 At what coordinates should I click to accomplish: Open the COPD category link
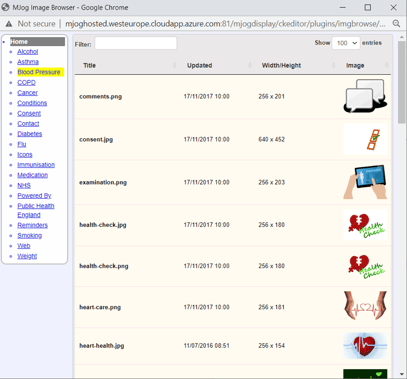click(x=26, y=83)
